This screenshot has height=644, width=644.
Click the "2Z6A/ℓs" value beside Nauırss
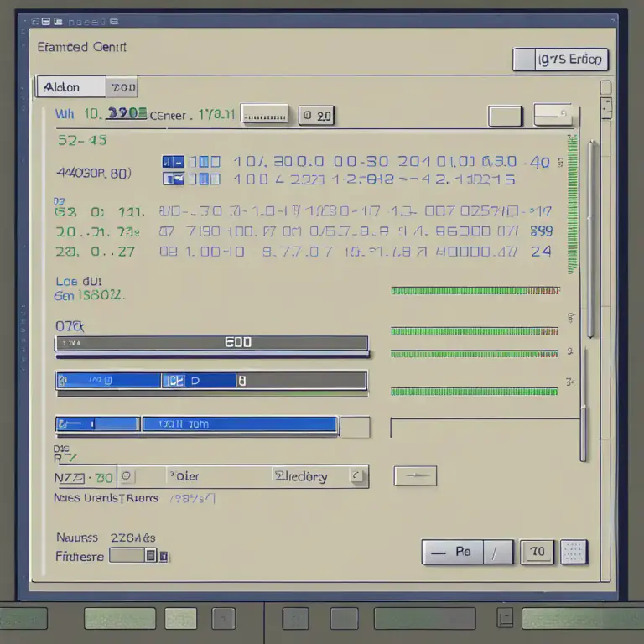[x=132, y=538]
